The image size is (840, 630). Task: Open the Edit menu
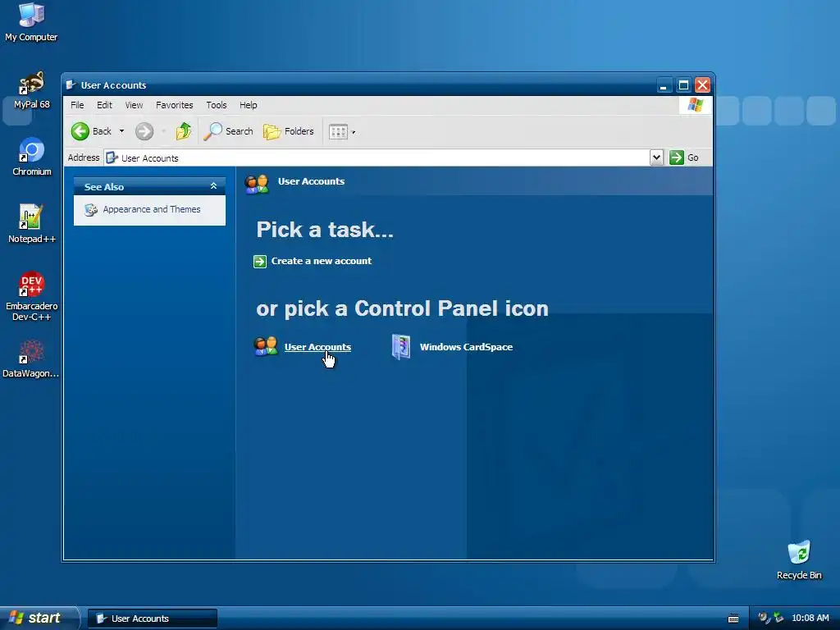point(104,105)
